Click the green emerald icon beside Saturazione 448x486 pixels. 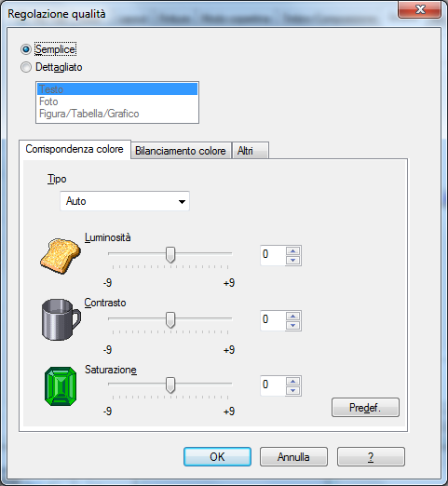61,386
